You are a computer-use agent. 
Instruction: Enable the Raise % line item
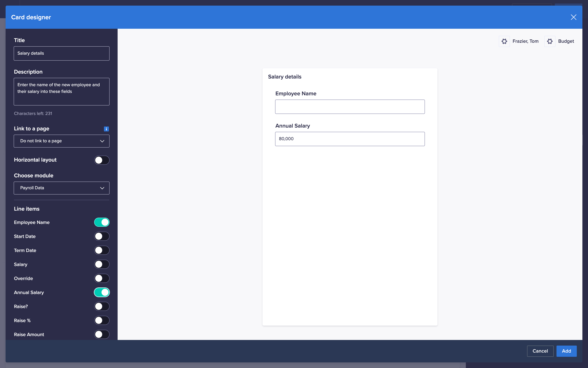[102, 320]
